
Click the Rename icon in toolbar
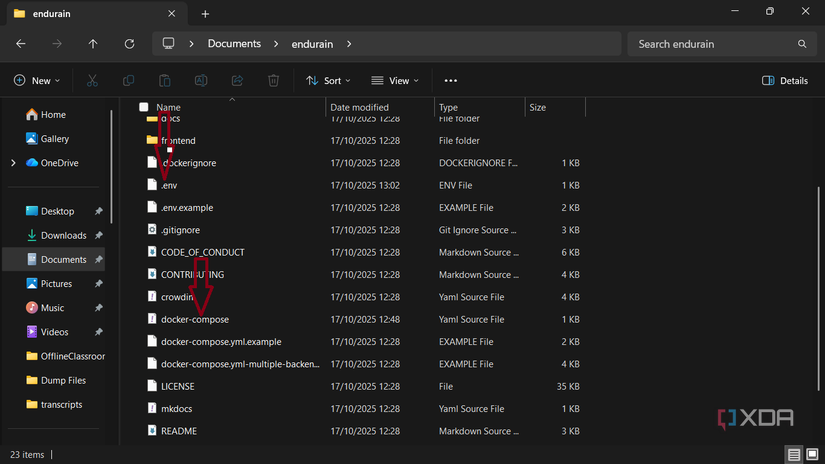[x=201, y=80]
